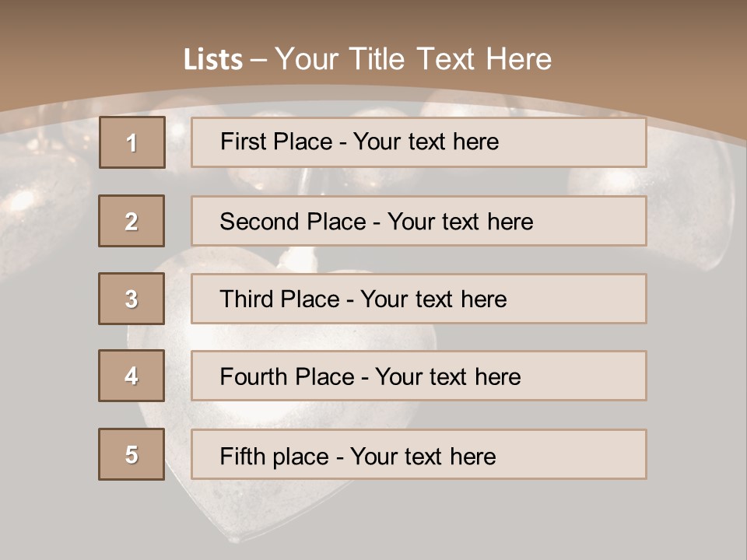
Task: Place cursor on 'here' in Second Place line
Action: pyautogui.click(x=510, y=222)
